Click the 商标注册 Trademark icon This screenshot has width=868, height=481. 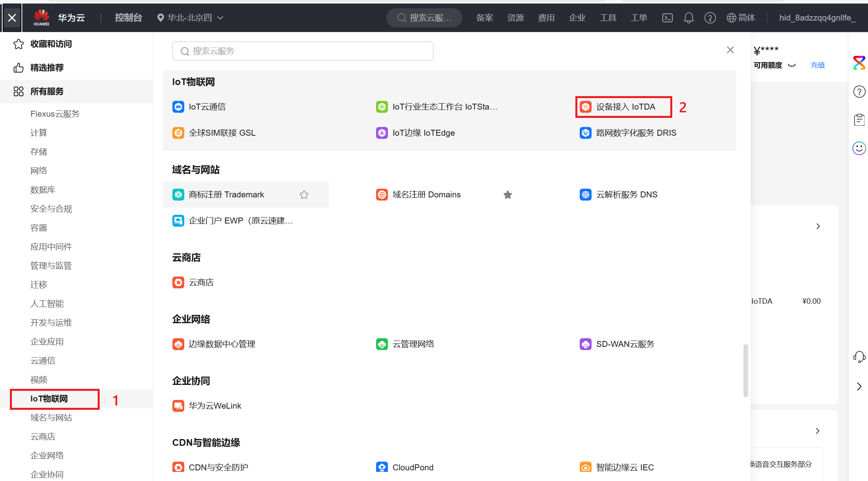[178, 195]
